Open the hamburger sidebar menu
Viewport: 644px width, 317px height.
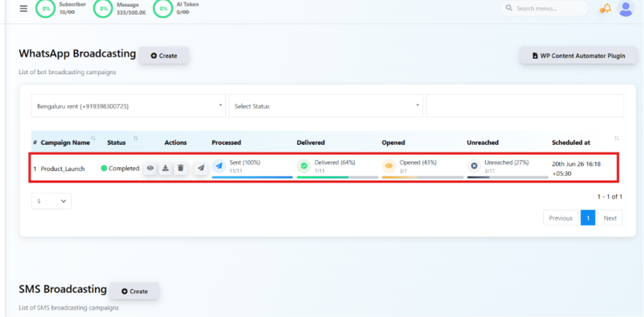coord(24,8)
